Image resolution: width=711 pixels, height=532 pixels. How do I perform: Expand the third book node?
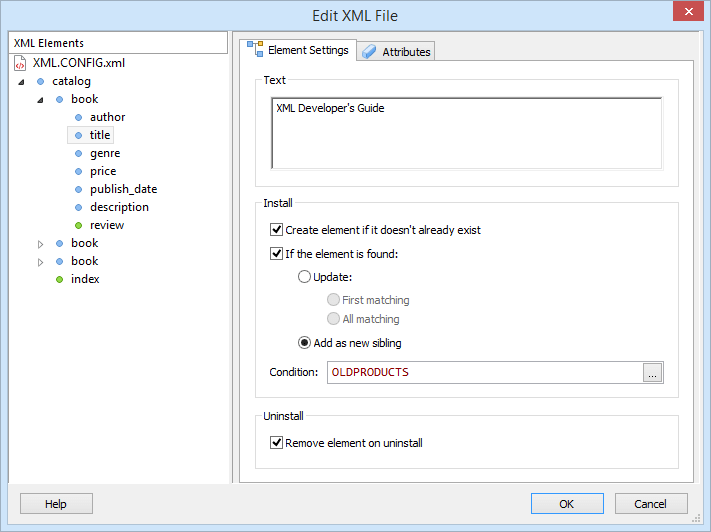[x=40, y=262]
